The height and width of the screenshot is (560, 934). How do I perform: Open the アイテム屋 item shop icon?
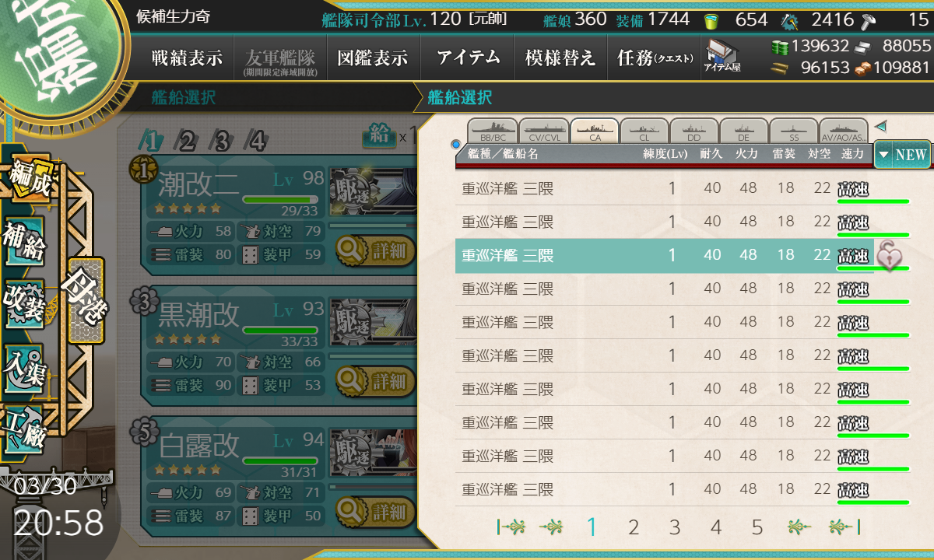tap(723, 56)
